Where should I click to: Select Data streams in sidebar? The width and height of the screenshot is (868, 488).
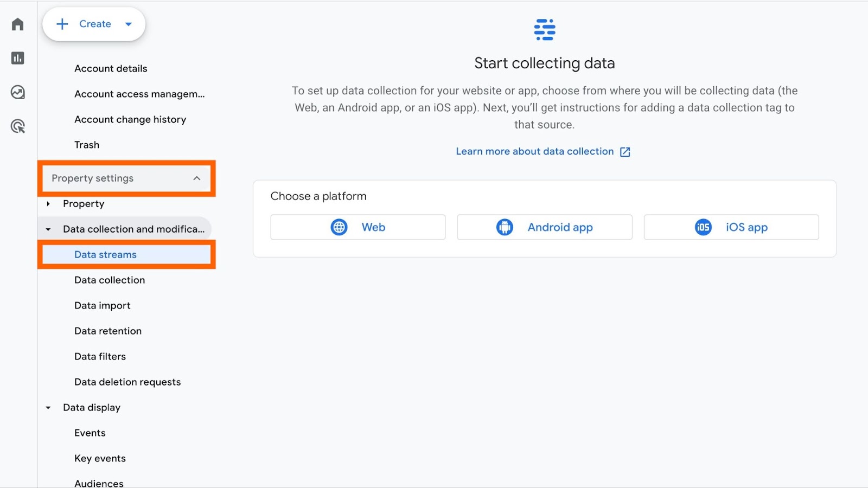click(x=105, y=255)
